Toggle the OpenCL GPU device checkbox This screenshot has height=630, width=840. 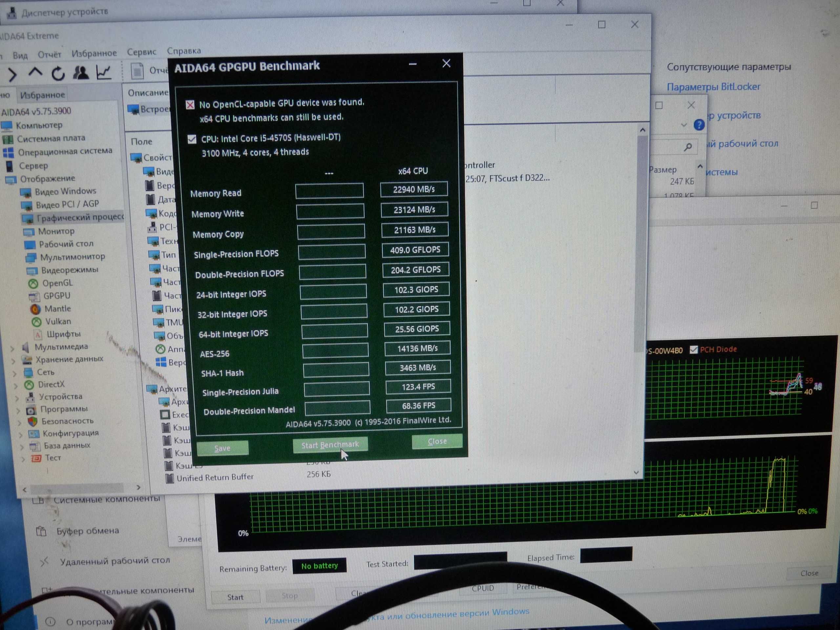click(190, 105)
